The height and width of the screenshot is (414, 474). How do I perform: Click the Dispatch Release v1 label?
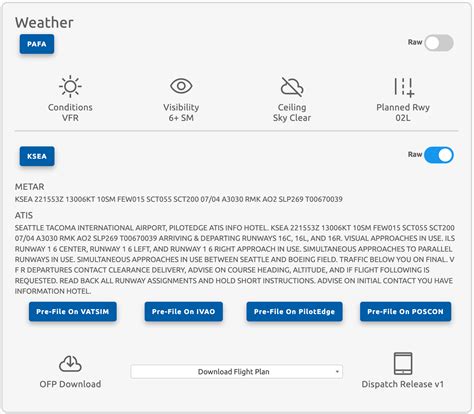click(x=403, y=384)
